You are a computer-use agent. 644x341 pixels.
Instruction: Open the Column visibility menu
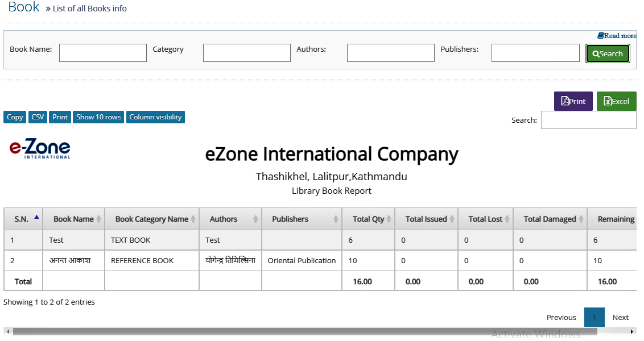tap(155, 117)
